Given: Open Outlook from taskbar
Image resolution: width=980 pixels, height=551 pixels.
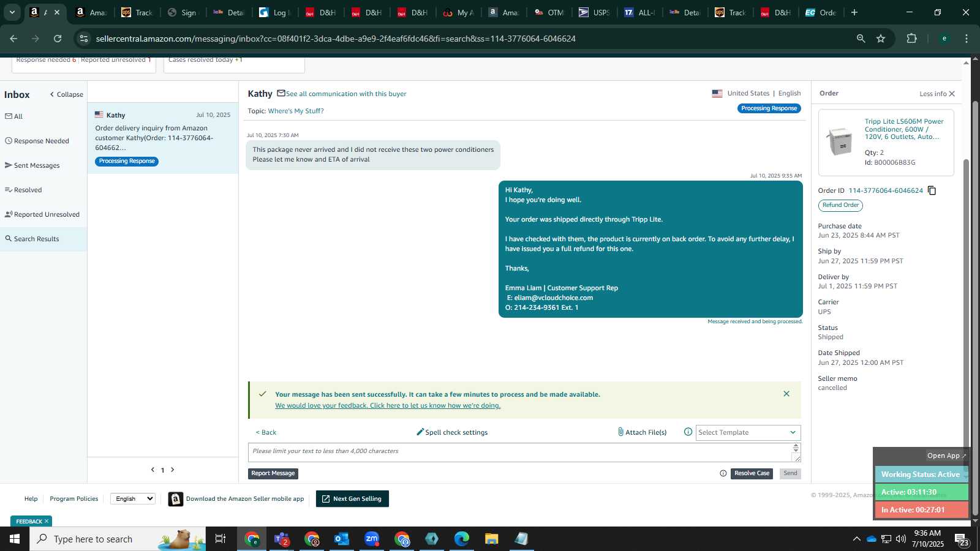Looking at the screenshot, I should click(x=342, y=539).
